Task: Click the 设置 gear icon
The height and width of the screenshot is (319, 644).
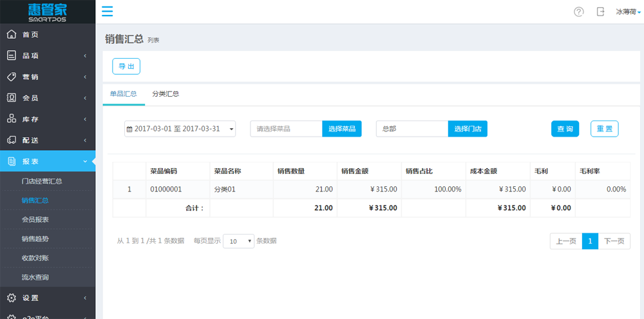Action: [12, 298]
